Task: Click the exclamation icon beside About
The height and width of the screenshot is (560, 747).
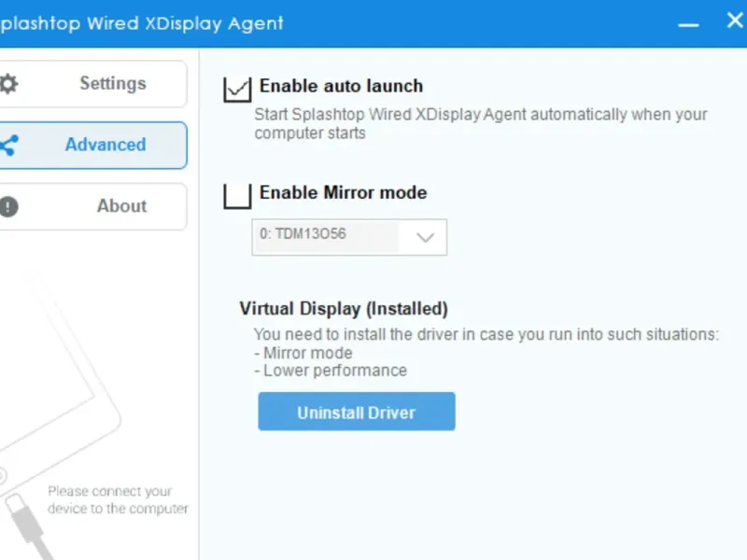Action: click(8, 206)
